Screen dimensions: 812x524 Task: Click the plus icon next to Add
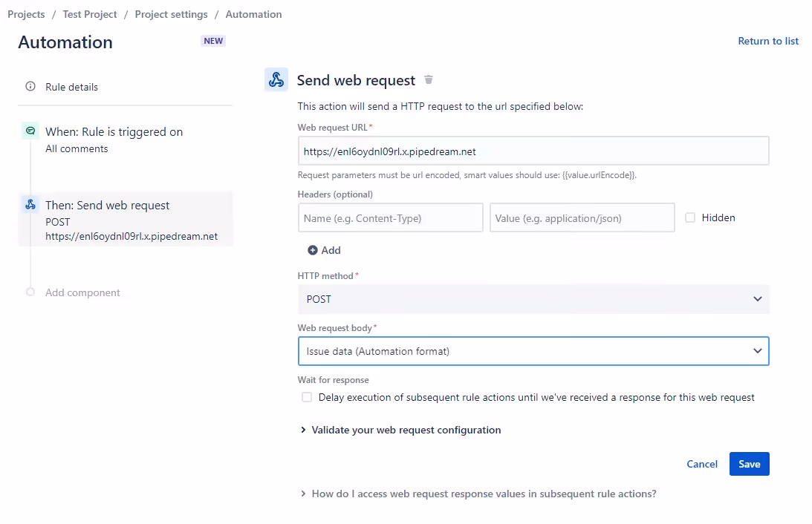coord(312,250)
